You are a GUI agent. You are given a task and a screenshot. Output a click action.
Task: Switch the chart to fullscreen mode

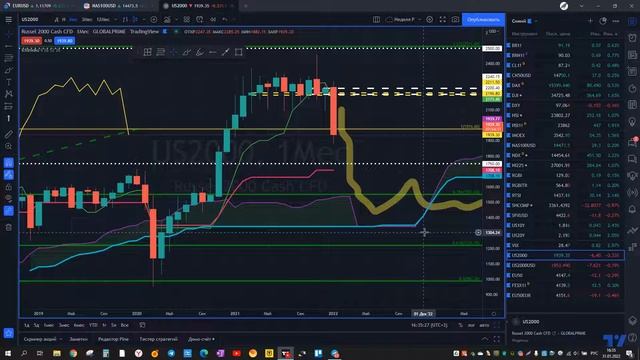[442, 20]
